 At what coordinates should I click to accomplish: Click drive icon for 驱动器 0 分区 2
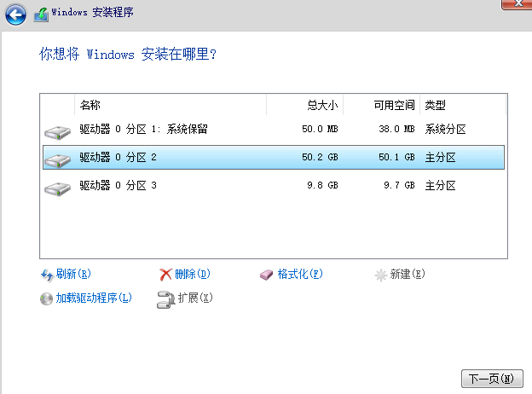57,159
